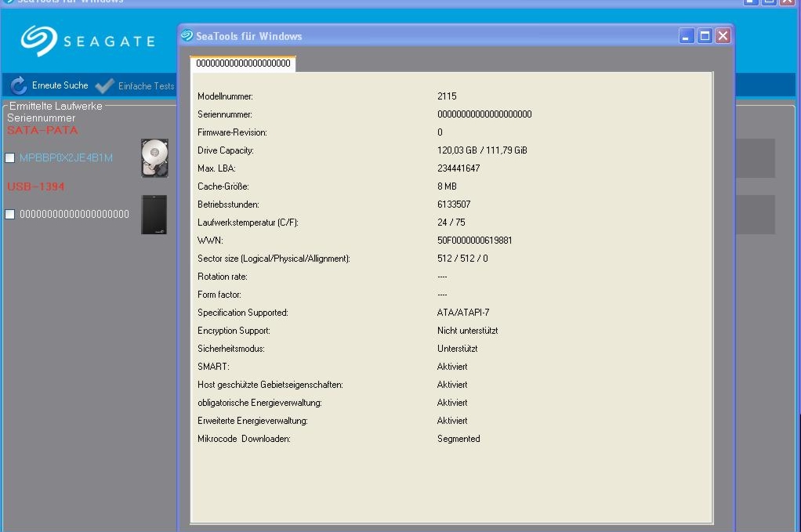Click the cache size value 8 MB
This screenshot has height=532, width=801.
click(447, 186)
